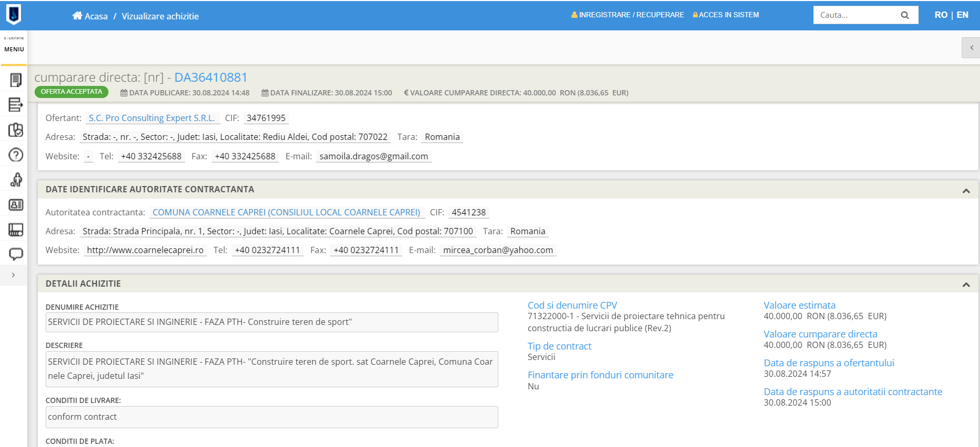Click address with postal code 707100

point(278,231)
